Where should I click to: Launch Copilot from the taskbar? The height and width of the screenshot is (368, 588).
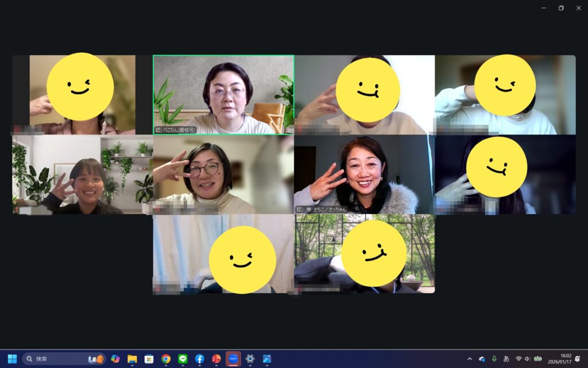115,359
